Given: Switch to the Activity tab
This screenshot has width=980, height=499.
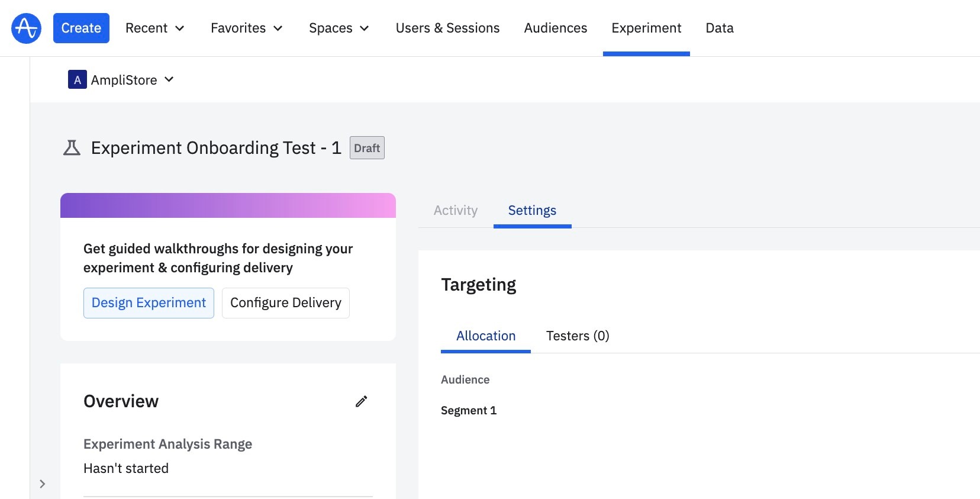Looking at the screenshot, I should click(x=456, y=211).
